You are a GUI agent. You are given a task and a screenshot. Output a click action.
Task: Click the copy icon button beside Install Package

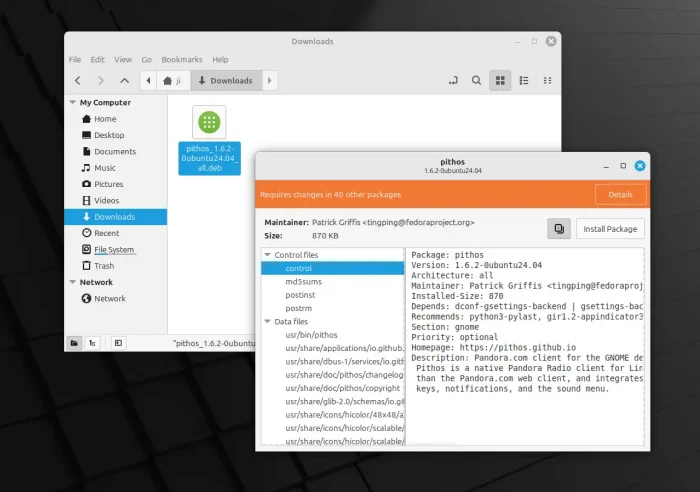pyautogui.click(x=559, y=229)
